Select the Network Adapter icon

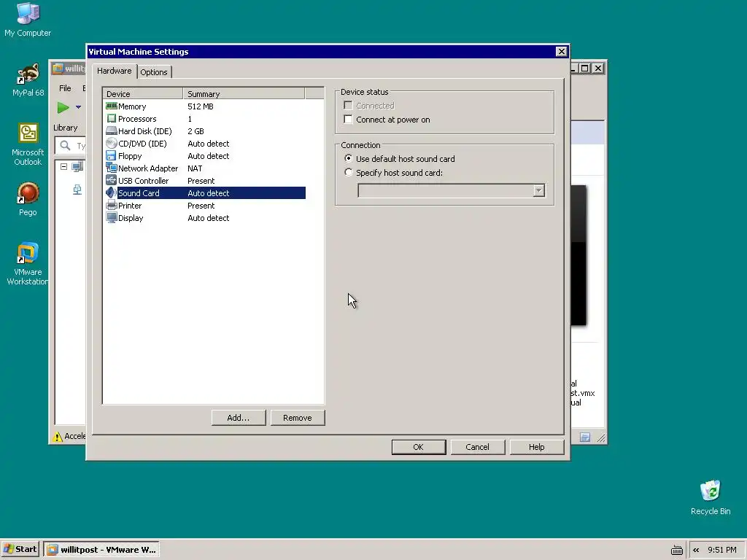112,168
